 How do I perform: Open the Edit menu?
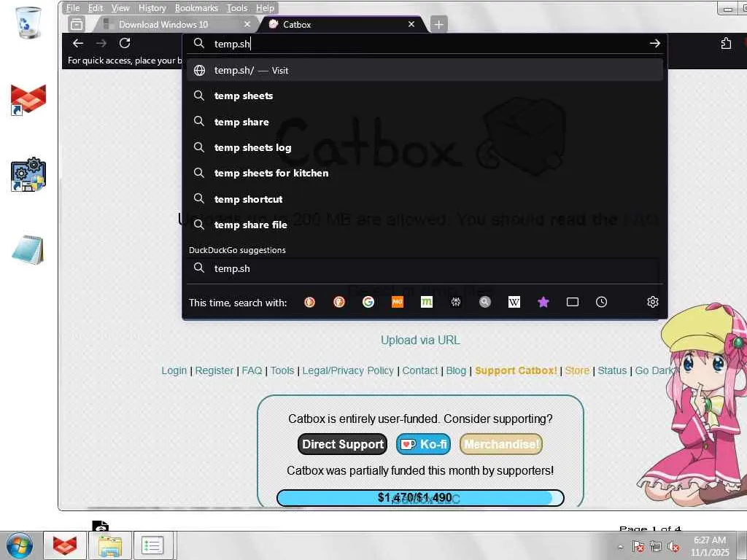[96, 8]
